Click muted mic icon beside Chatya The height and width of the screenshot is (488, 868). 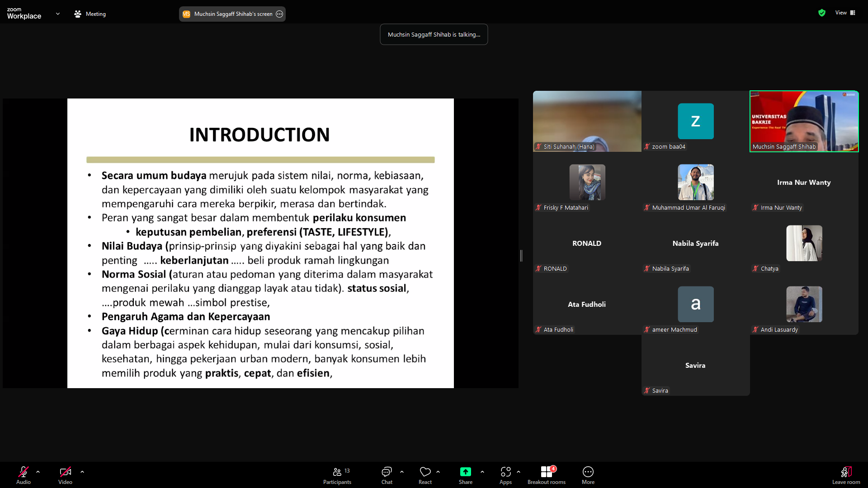click(755, 268)
